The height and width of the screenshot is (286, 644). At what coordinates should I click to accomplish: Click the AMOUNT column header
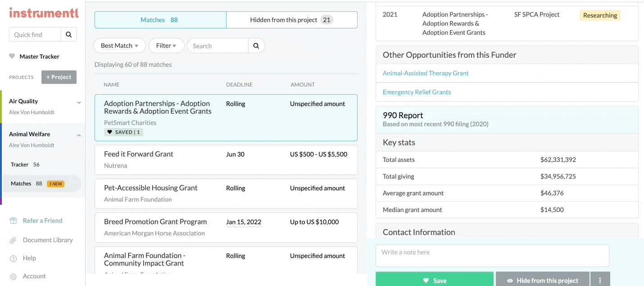tap(303, 85)
